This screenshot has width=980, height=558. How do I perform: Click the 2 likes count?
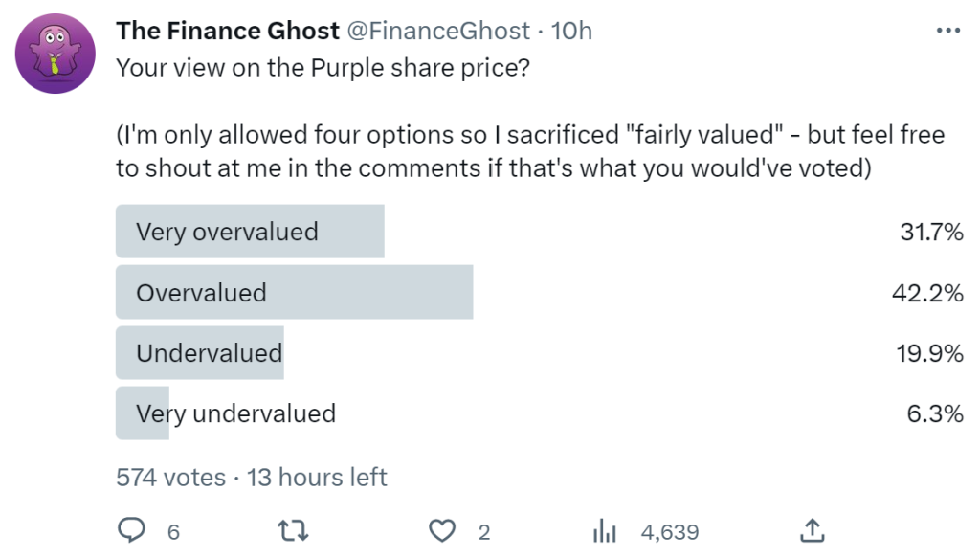tap(485, 531)
